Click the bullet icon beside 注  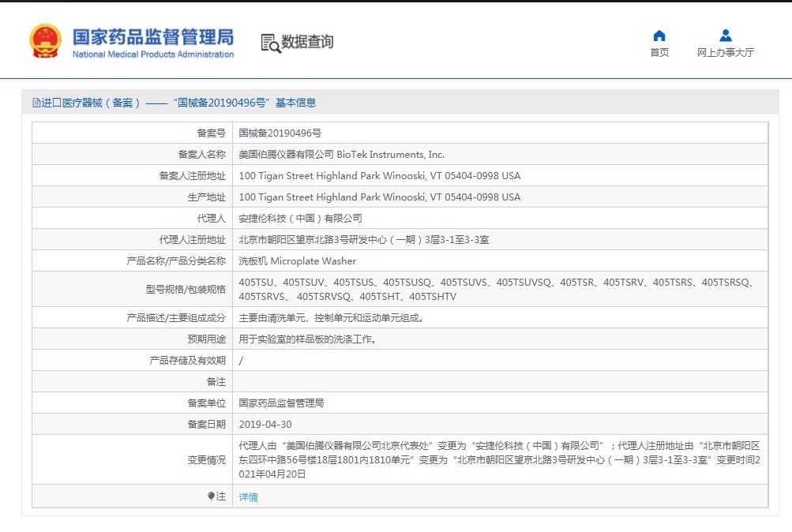(x=211, y=496)
